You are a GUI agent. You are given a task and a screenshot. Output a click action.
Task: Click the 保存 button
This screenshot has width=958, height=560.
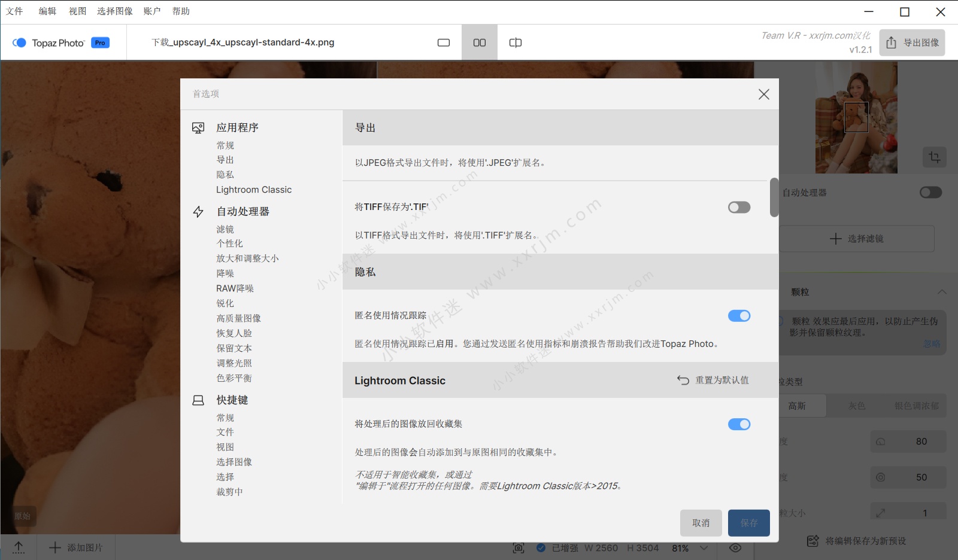click(x=748, y=523)
